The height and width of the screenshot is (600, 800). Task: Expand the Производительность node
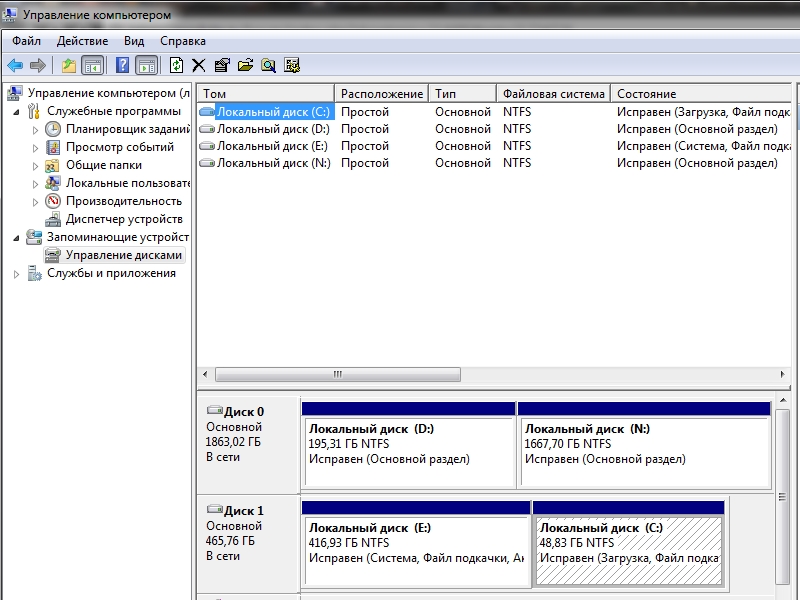coord(35,202)
